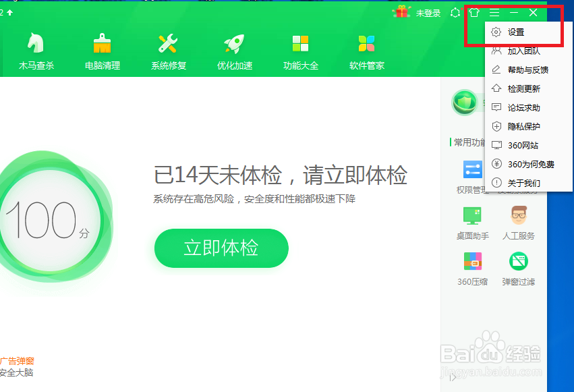This screenshot has height=392, width=574.
Task: Click the green security shield avatar
Action: point(464,103)
